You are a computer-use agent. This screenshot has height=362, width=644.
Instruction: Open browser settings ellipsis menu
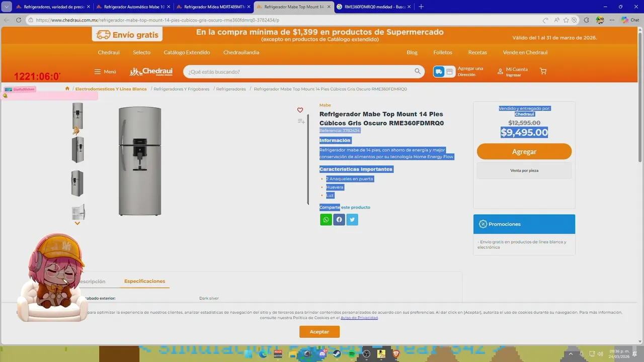click(612, 20)
